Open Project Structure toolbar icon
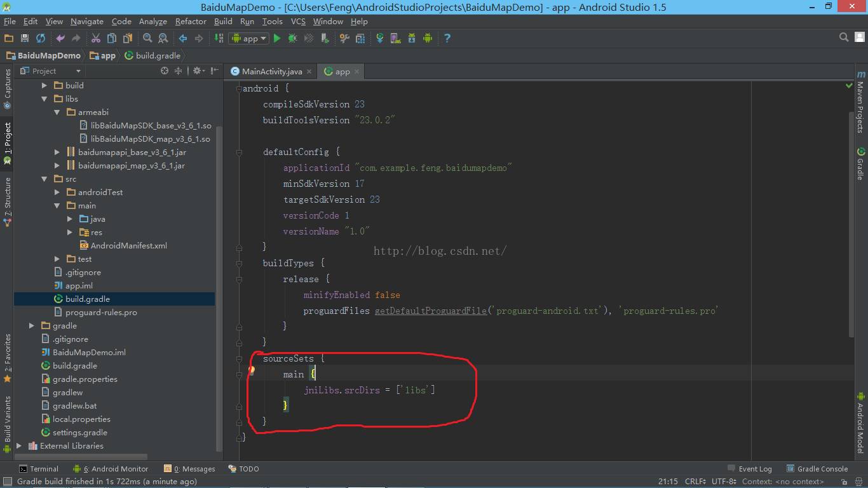868x488 pixels. coord(360,38)
